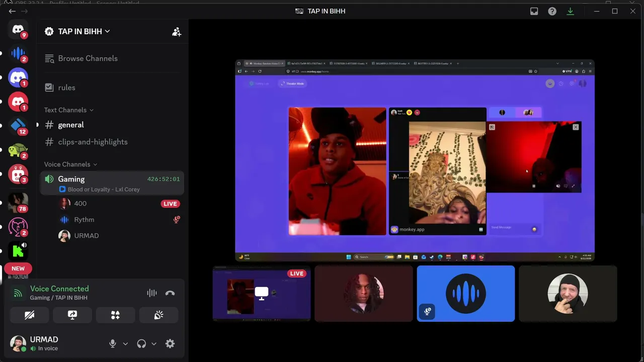644x362 pixels.
Task: Open the noise suppression waveform icon
Action: pyautogui.click(x=151, y=293)
